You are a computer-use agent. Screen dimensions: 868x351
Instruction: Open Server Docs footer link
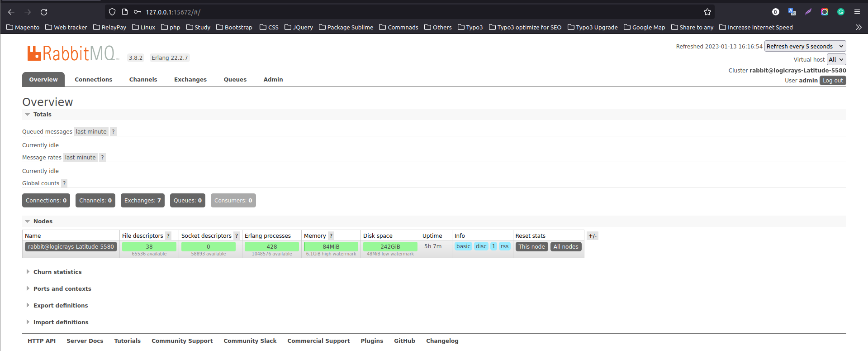click(85, 341)
